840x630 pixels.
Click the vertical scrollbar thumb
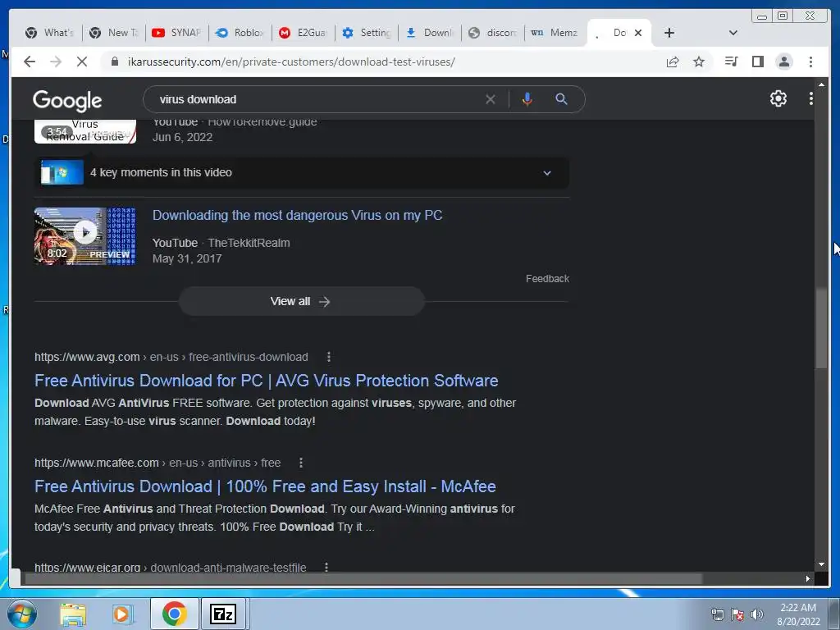coord(821,328)
